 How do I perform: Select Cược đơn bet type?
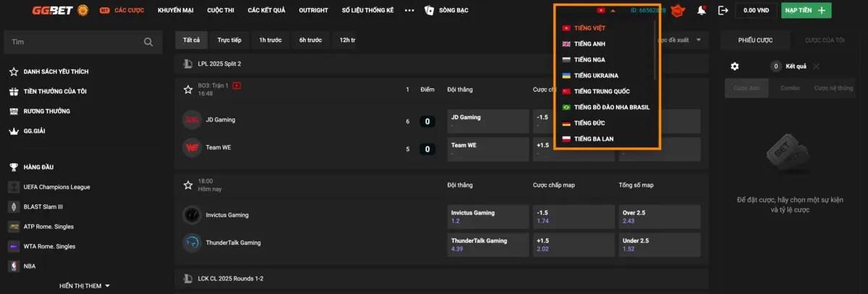pos(745,87)
